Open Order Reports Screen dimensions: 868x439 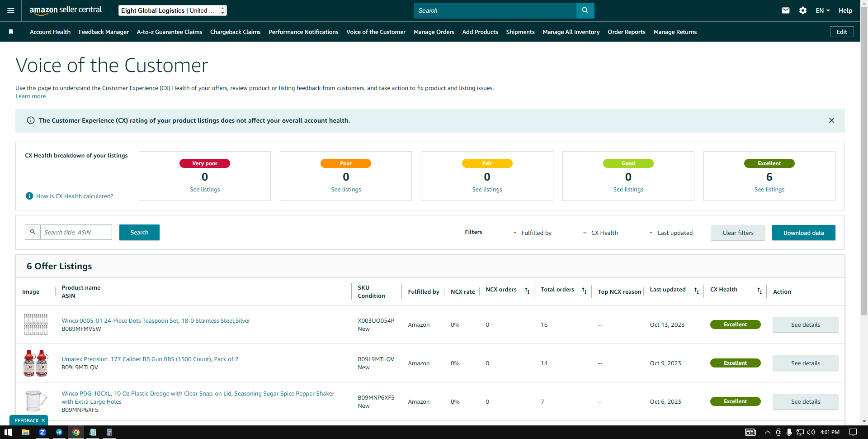point(627,32)
